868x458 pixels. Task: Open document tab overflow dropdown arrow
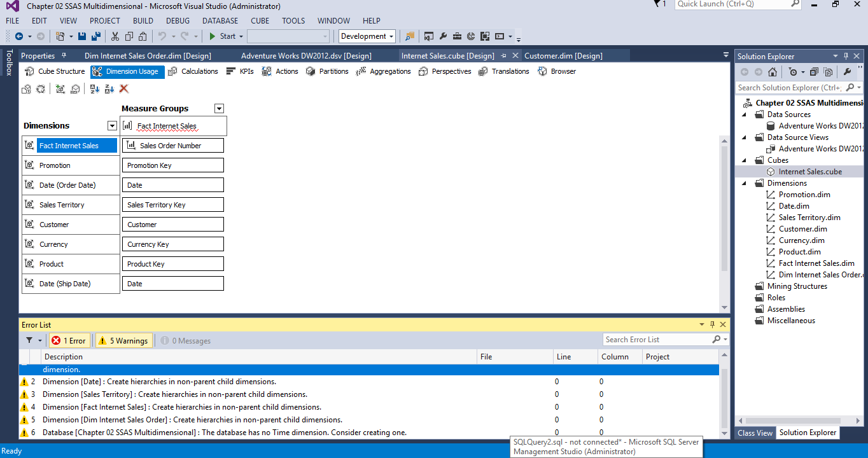coord(726,55)
